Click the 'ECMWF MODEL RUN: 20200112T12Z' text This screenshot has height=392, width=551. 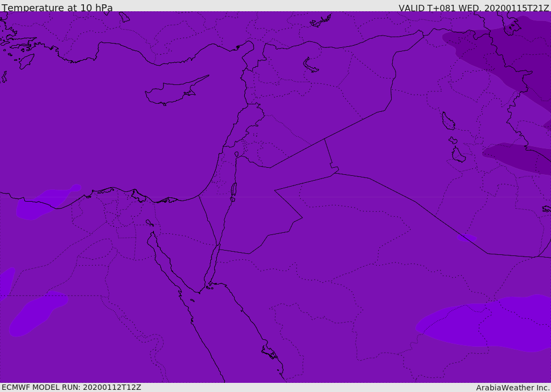click(72, 388)
